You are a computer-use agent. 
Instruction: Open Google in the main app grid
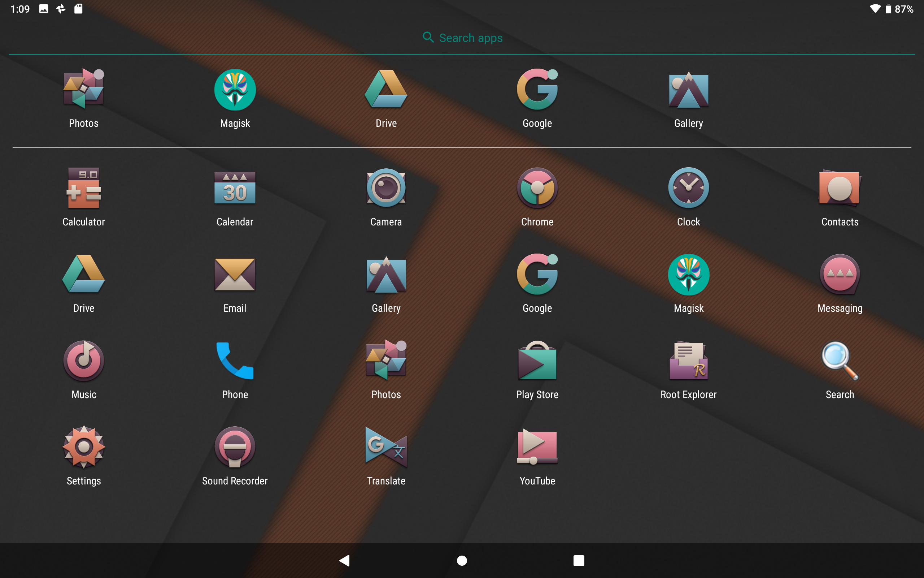(537, 274)
